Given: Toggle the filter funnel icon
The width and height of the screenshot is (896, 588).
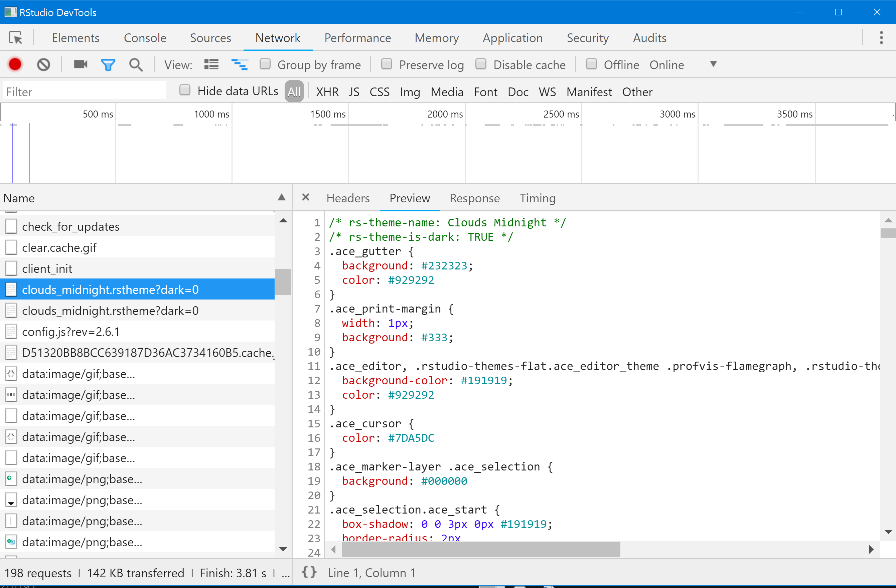Looking at the screenshot, I should point(108,65).
